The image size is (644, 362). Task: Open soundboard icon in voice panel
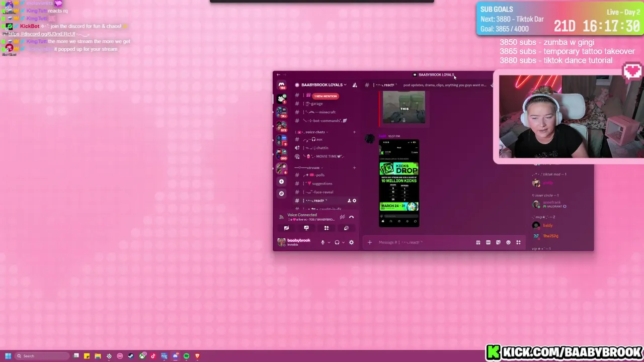(346, 228)
